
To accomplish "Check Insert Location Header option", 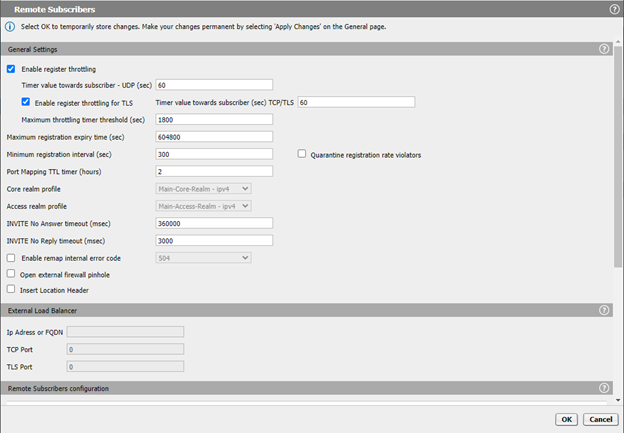I will (x=11, y=289).
